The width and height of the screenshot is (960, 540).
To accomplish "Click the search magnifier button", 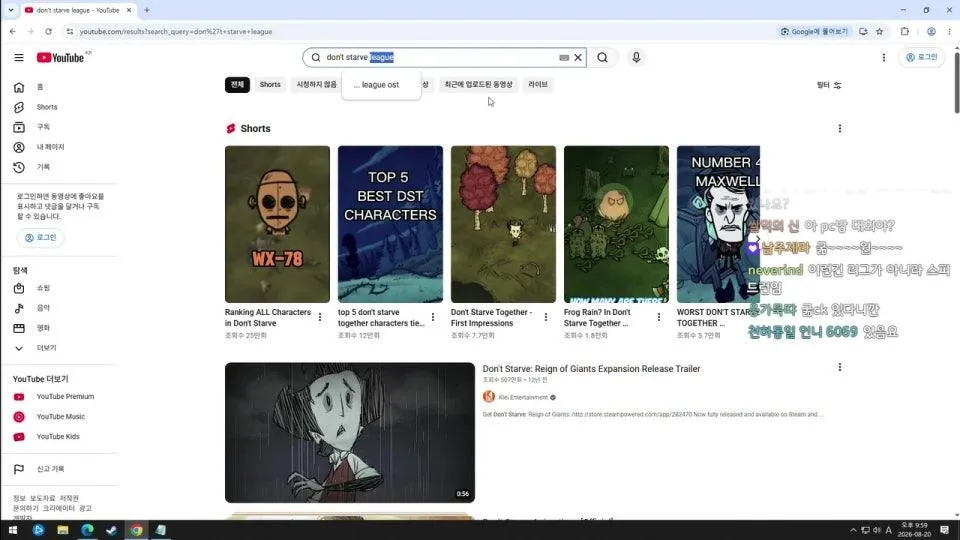I will (x=602, y=58).
